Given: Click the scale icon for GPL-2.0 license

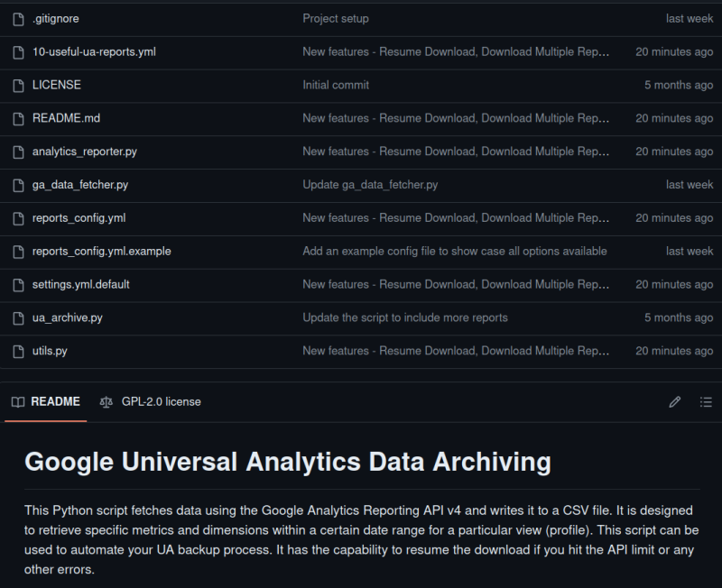Looking at the screenshot, I should coord(107,402).
